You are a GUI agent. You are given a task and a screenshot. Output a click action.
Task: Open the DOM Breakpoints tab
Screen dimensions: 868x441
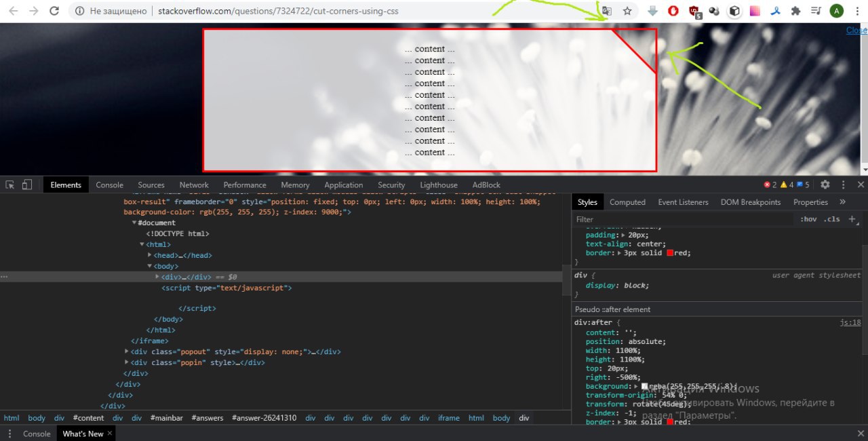pyautogui.click(x=751, y=202)
